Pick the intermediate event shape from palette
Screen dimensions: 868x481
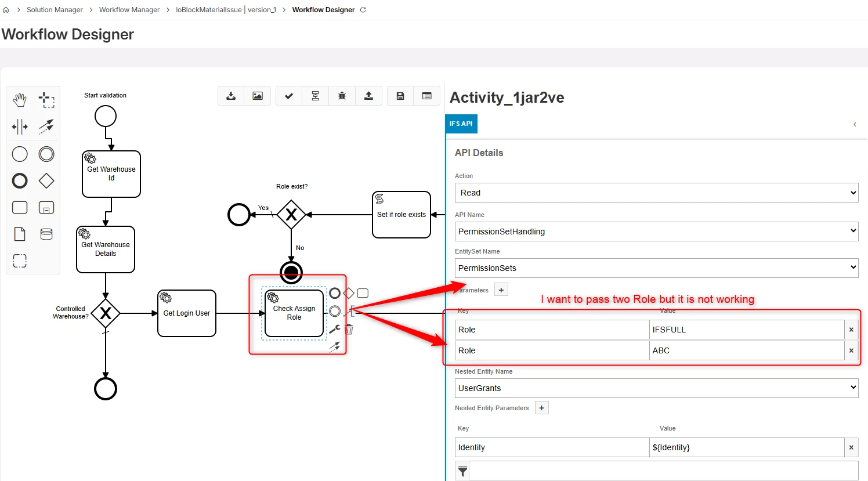(x=46, y=154)
